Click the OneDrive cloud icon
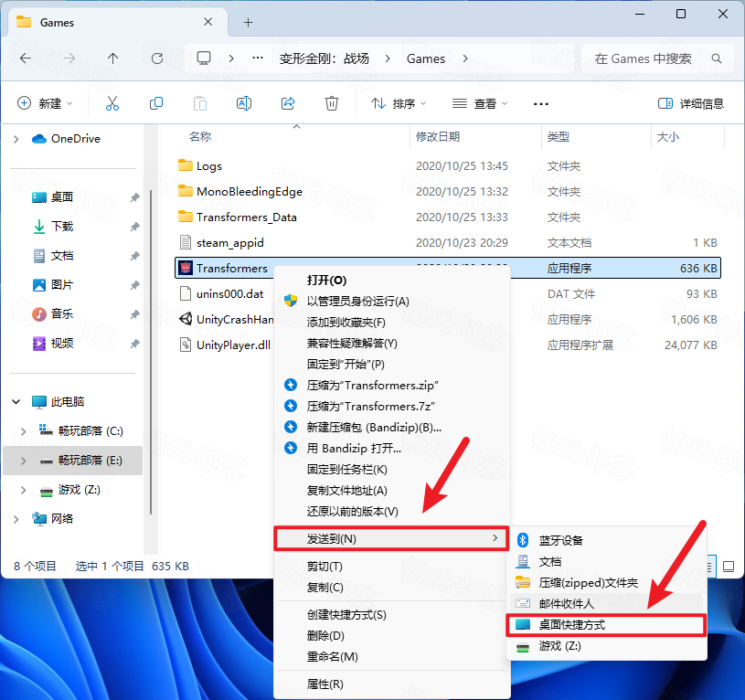Viewport: 745px width, 700px height. click(39, 139)
